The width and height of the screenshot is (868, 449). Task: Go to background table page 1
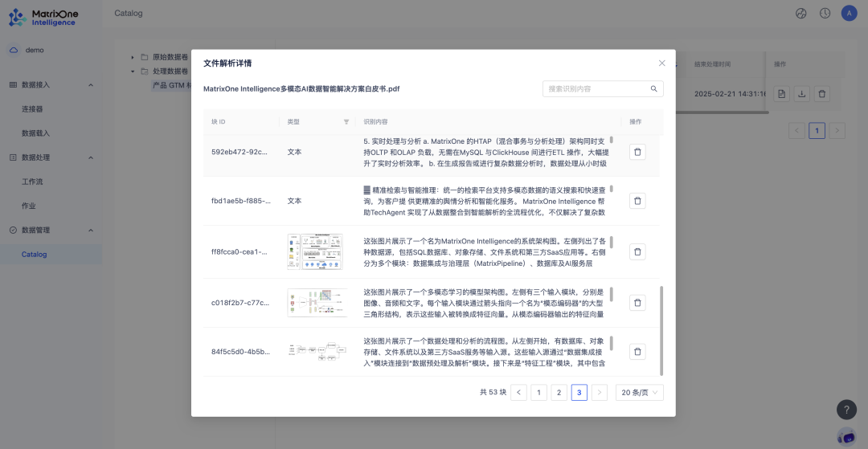817,130
